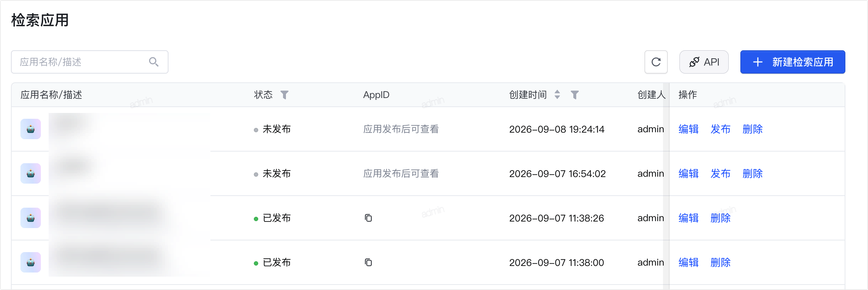Delete the app created 2026-09-08 19:24:14
This screenshot has width=868, height=290.
pyautogui.click(x=753, y=129)
